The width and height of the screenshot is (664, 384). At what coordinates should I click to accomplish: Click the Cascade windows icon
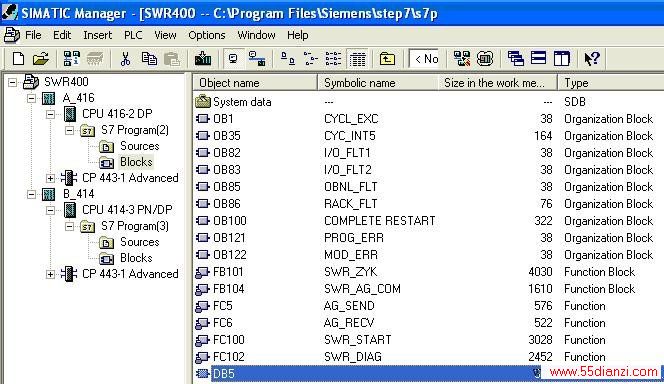515,58
